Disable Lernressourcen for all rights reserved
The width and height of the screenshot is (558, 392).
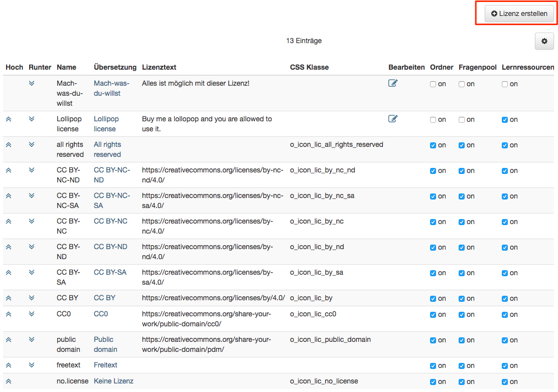[505, 145]
